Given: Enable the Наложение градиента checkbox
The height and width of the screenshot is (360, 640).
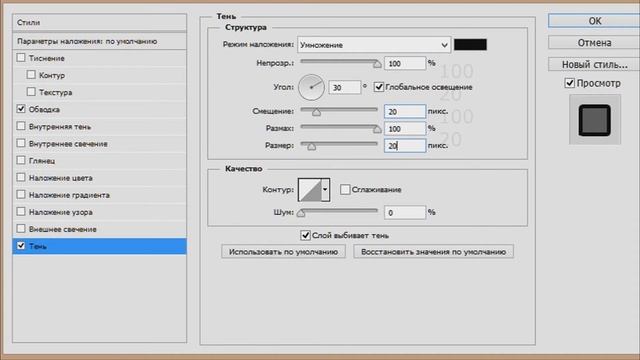Looking at the screenshot, I should tap(21, 195).
